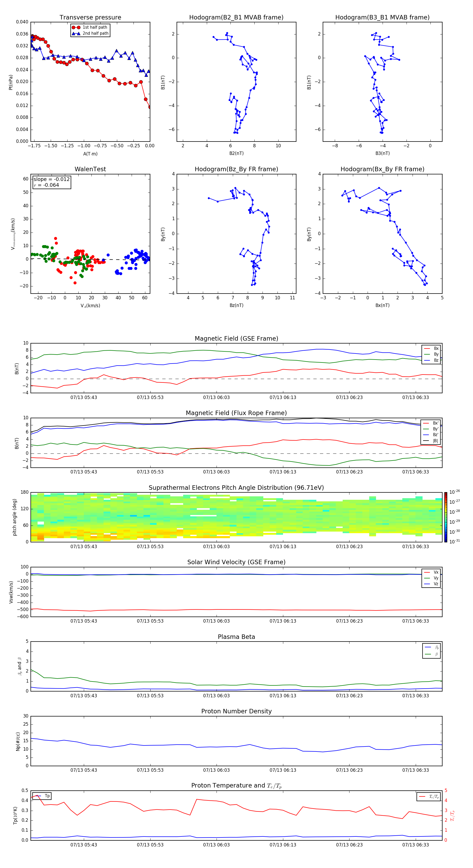Click the 'Te/Tp' legend entry

point(429,796)
